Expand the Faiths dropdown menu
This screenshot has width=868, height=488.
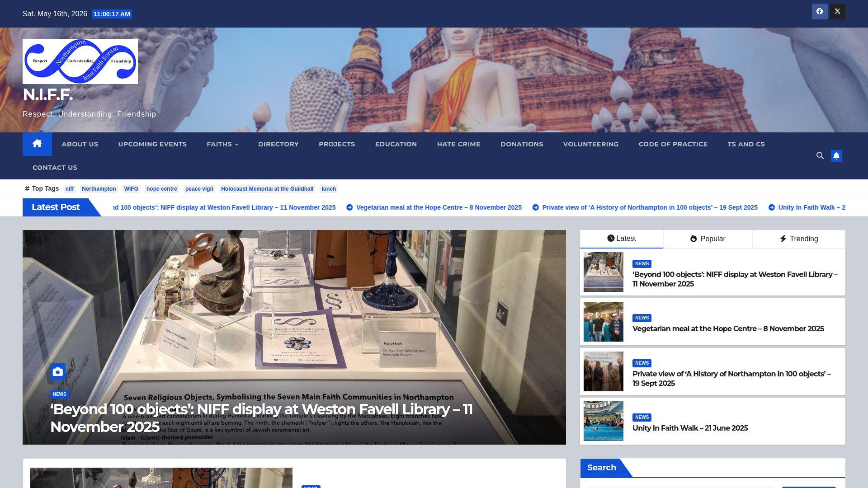(x=222, y=144)
